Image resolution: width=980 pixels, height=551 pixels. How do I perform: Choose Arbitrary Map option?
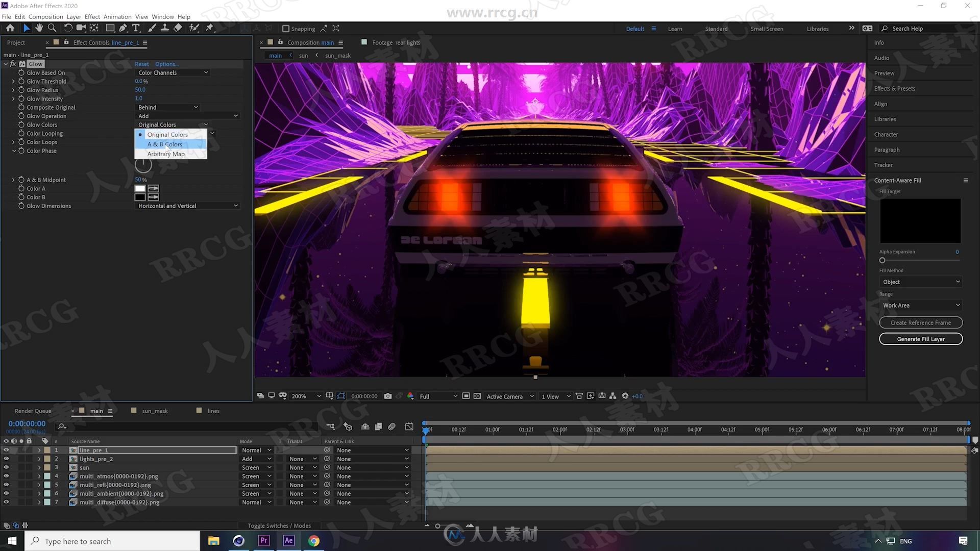click(x=171, y=154)
